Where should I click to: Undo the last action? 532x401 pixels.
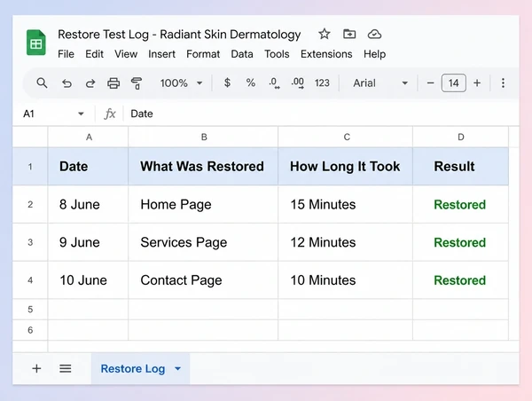point(66,83)
